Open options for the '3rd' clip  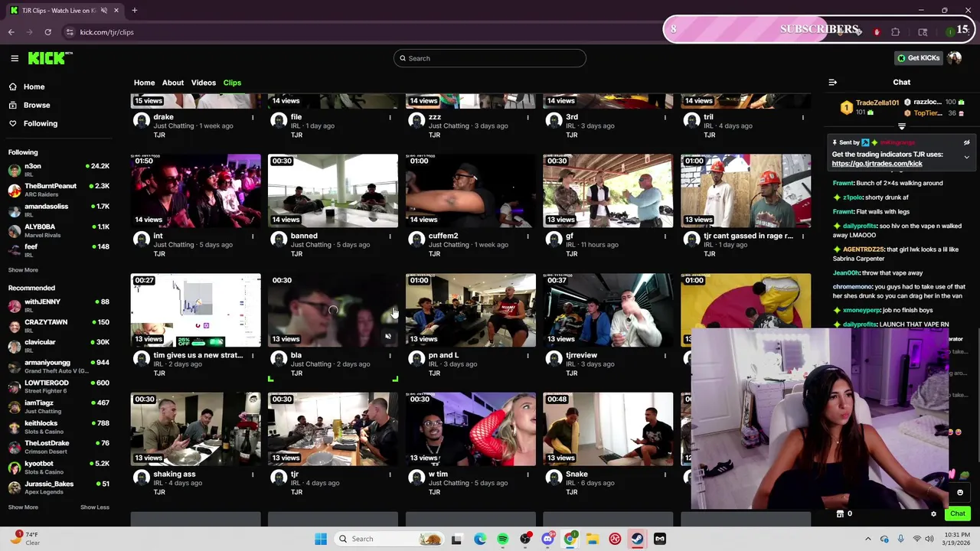665,117
